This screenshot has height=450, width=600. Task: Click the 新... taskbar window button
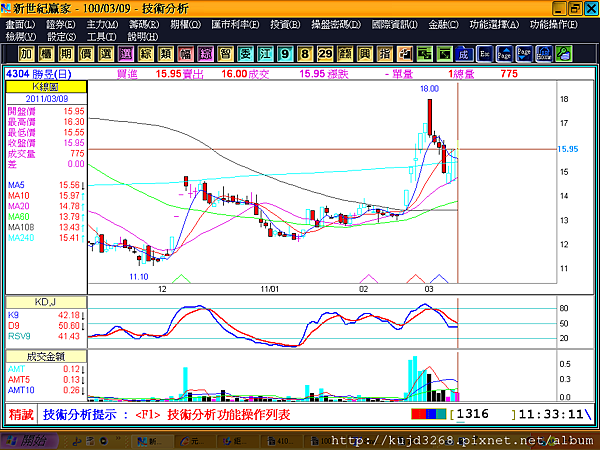[x=152, y=441]
